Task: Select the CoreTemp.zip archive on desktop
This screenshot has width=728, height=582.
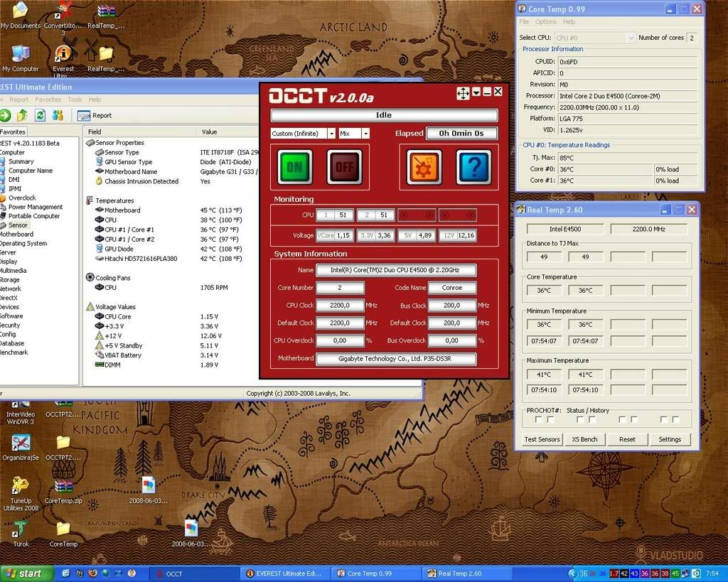Action: [x=63, y=492]
